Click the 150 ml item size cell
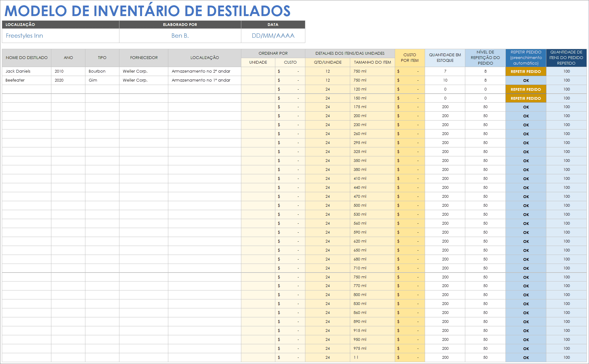 pyautogui.click(x=372, y=98)
